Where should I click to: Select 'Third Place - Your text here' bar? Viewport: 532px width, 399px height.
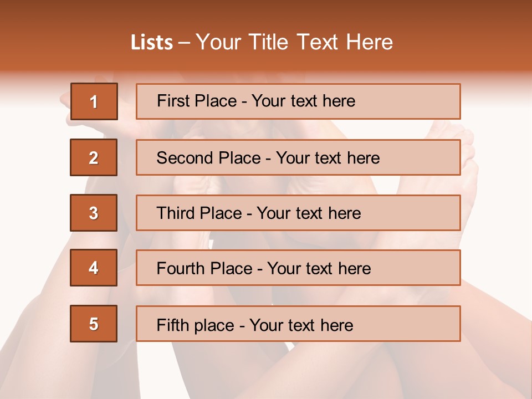pos(298,213)
